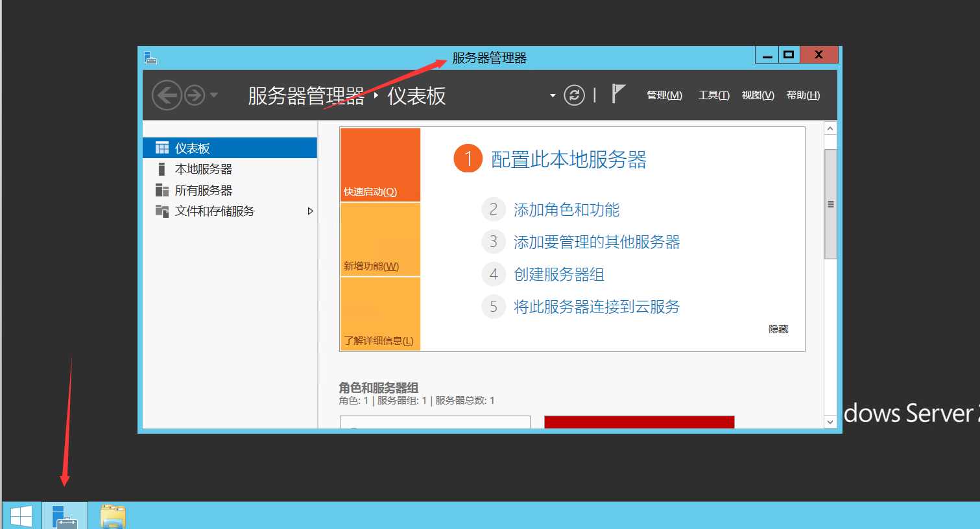The image size is (980, 529).
Task: Open the breadcrumb dropdown next to 仪表板
Action: click(552, 95)
